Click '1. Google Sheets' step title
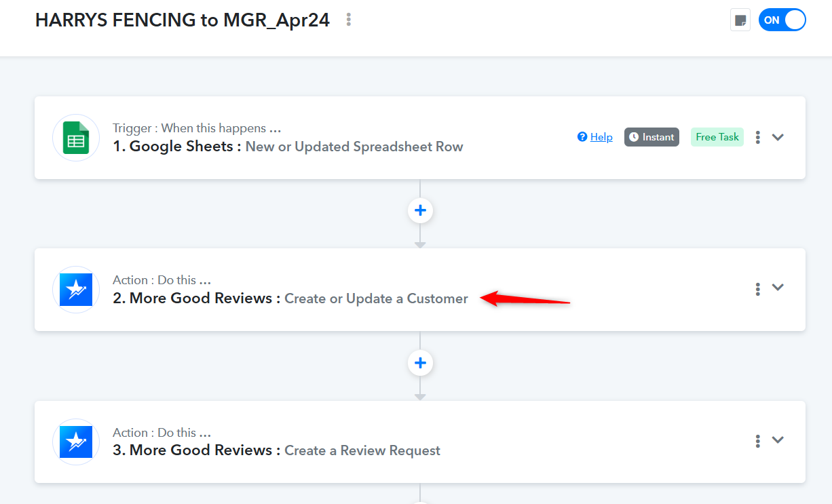The height and width of the screenshot is (504, 832). click(176, 147)
